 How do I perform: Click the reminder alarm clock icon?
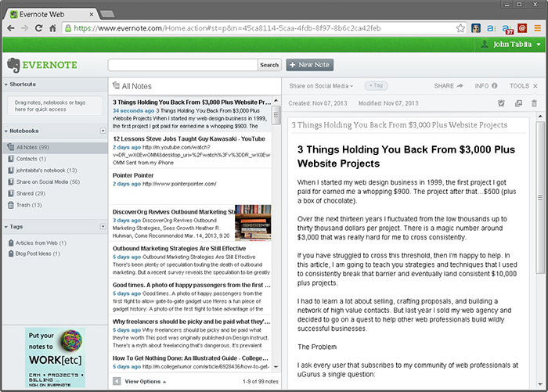[x=501, y=103]
